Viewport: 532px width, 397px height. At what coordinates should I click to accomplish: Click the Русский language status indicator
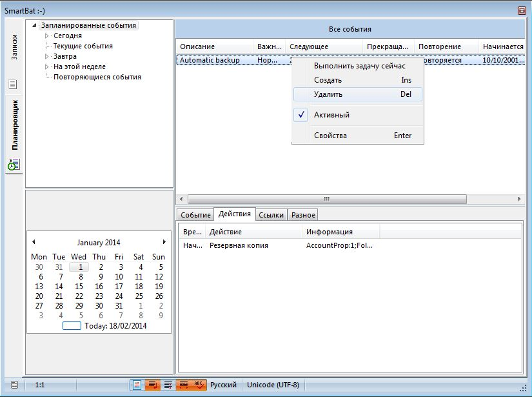223,385
